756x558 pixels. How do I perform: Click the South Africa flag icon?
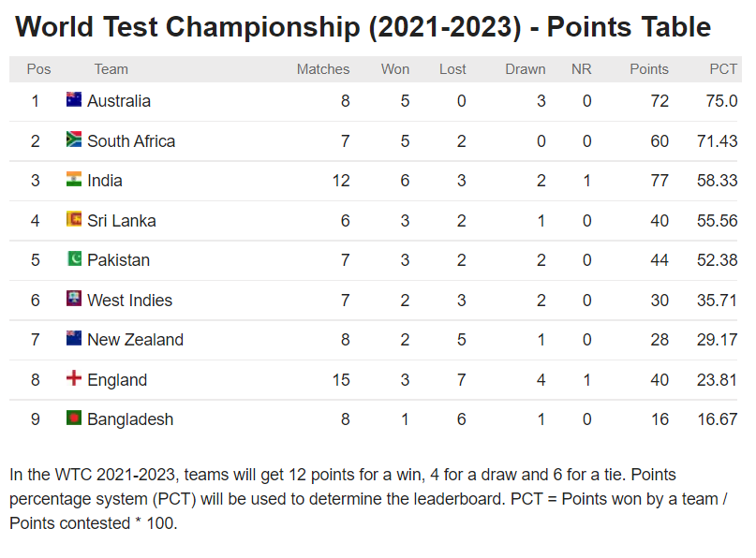[74, 139]
